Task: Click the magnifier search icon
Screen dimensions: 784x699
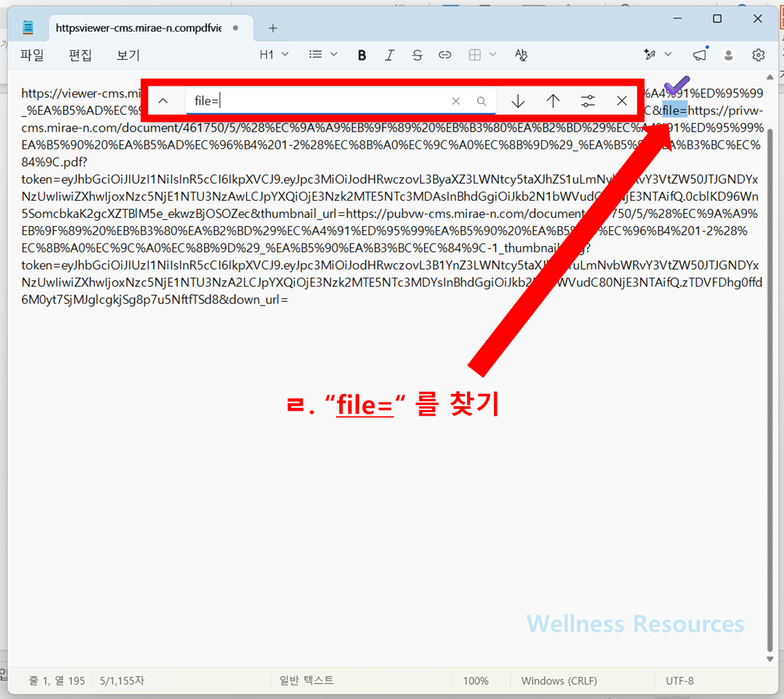Action: pos(481,101)
